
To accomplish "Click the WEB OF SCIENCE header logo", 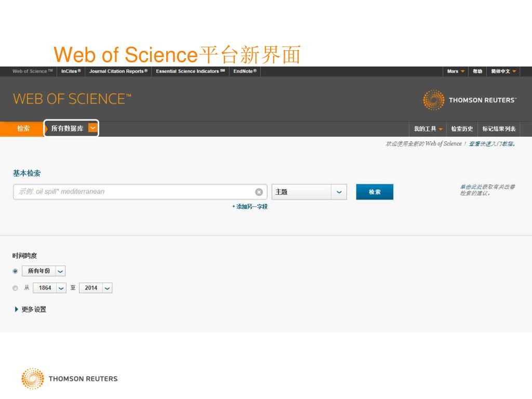I will click(72, 99).
